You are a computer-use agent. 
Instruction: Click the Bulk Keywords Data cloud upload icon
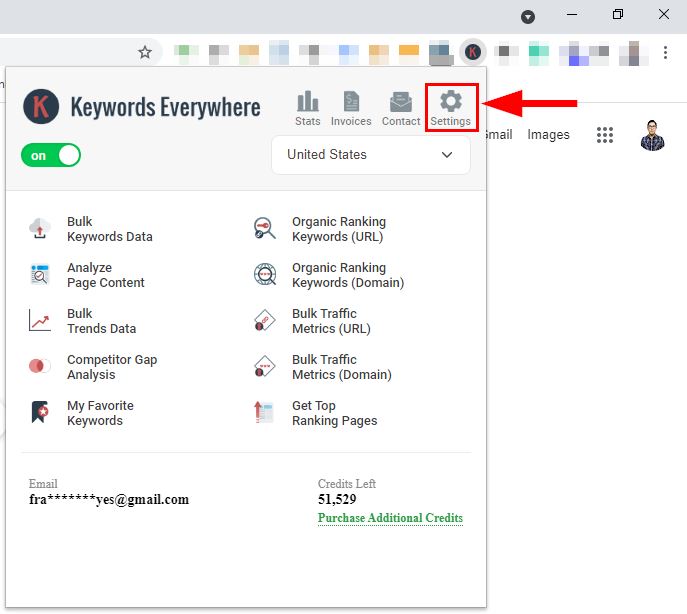(40, 228)
